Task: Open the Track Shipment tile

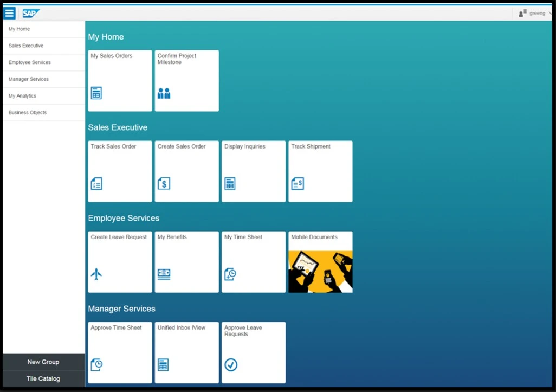Action: pos(320,171)
